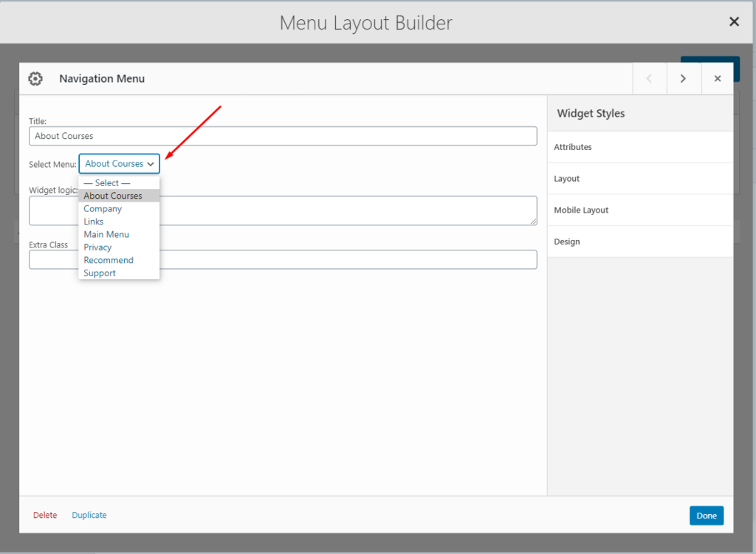This screenshot has height=554, width=756.
Task: Click the disabled left arrow icon
Action: point(649,78)
